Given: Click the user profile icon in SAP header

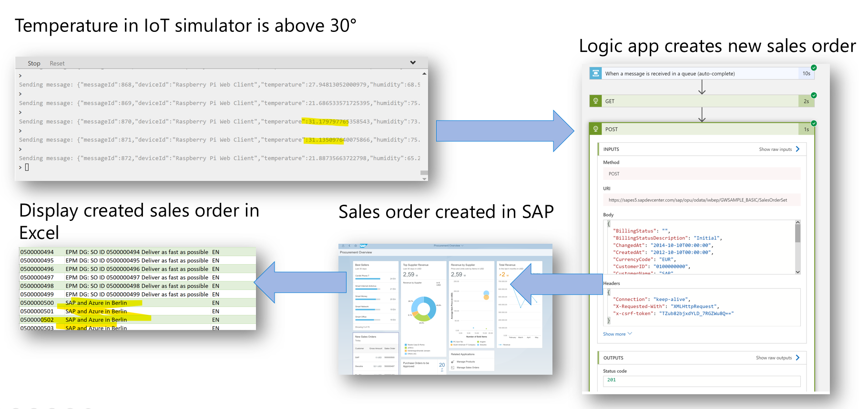Looking at the screenshot, I should [x=343, y=246].
